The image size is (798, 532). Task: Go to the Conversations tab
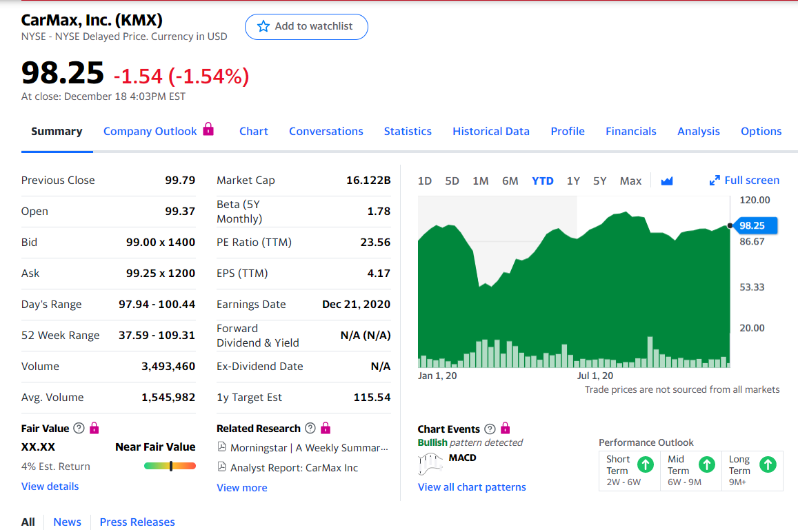pos(326,131)
